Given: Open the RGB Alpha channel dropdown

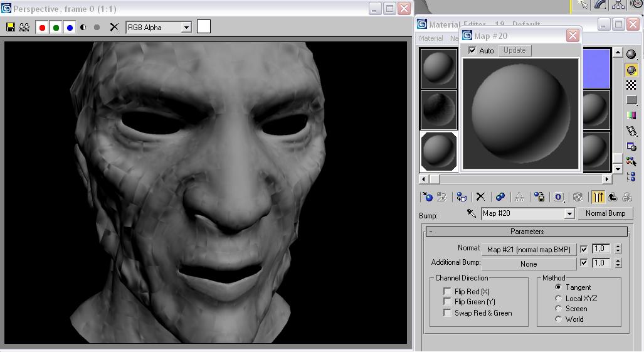Looking at the screenshot, I should click(186, 28).
